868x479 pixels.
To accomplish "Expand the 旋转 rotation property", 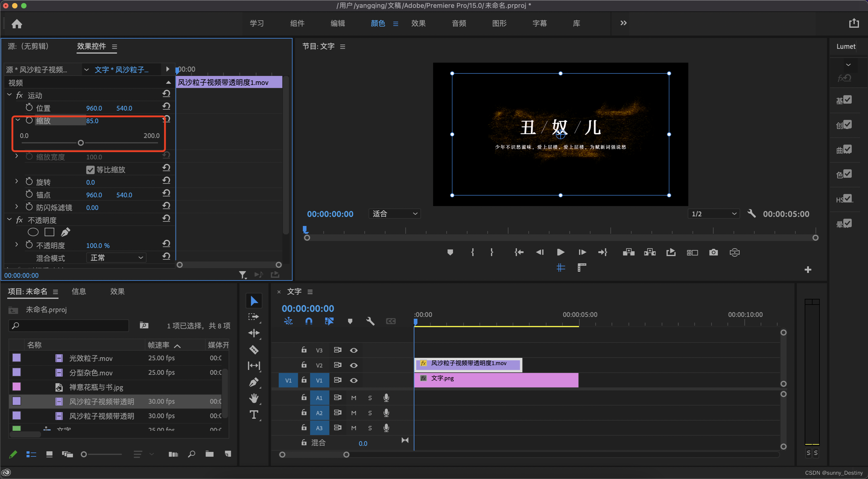I will 17,182.
